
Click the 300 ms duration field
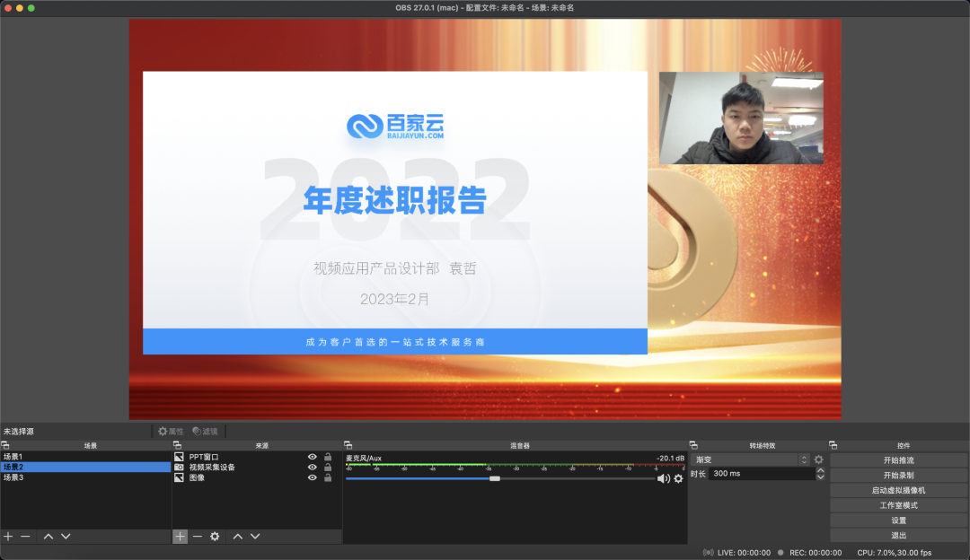tap(760, 474)
